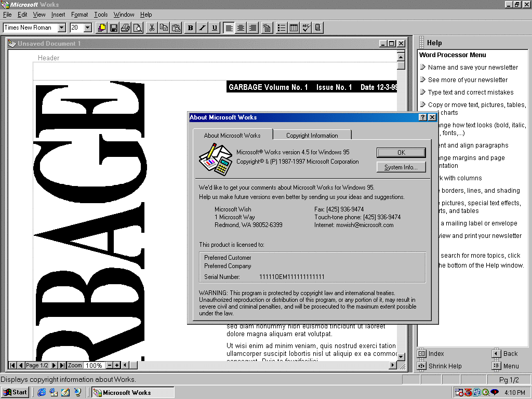Click the Save icon in the toolbar
This screenshot has width=532, height=399.
point(113,28)
